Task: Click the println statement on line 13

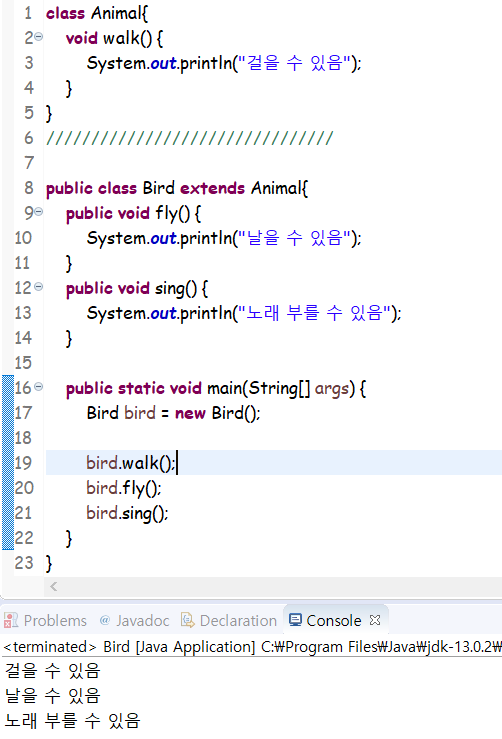Action: [244, 313]
